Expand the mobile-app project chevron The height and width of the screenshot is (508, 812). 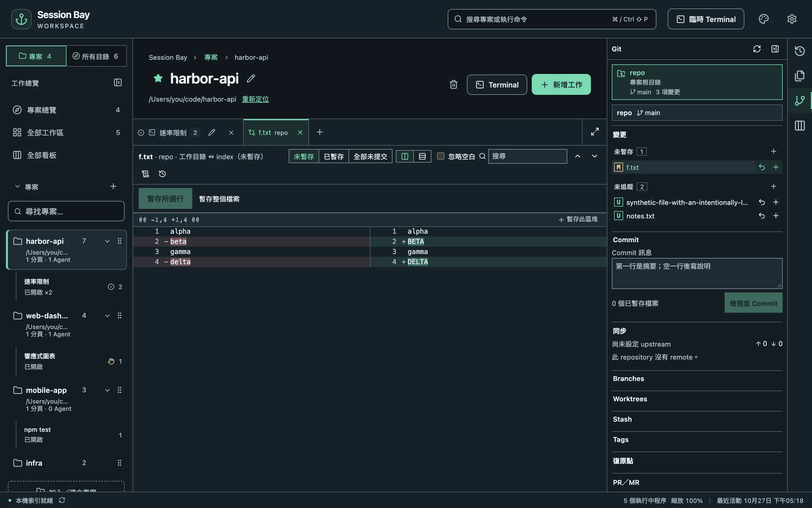coord(107,390)
